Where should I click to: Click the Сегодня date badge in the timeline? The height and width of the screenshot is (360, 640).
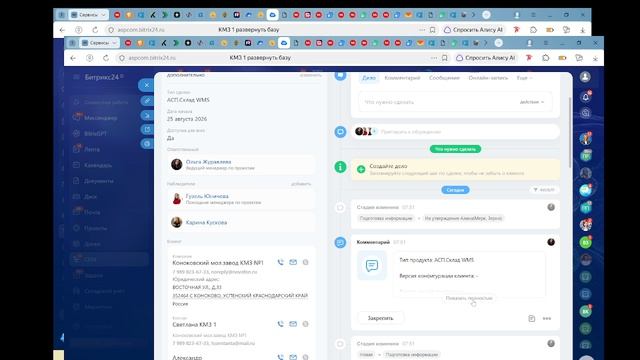pos(455,190)
